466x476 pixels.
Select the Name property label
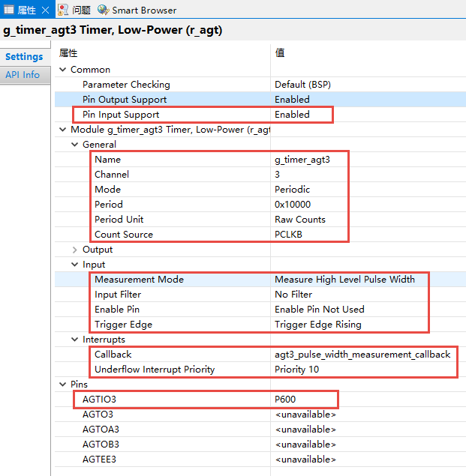pos(107,160)
